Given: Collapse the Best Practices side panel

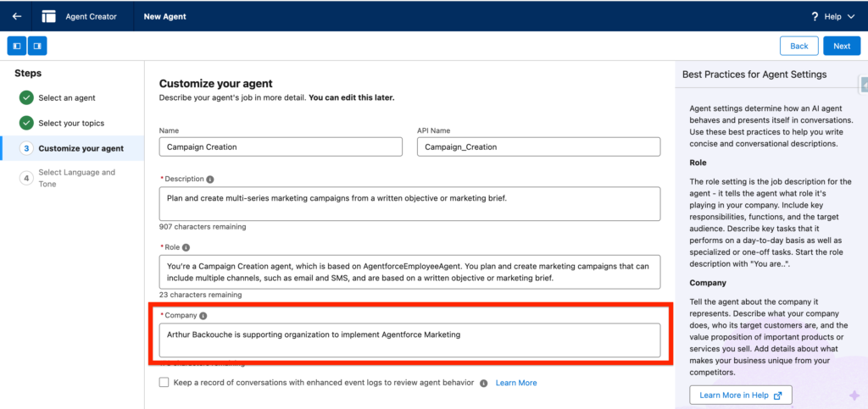Looking at the screenshot, I should [x=863, y=85].
